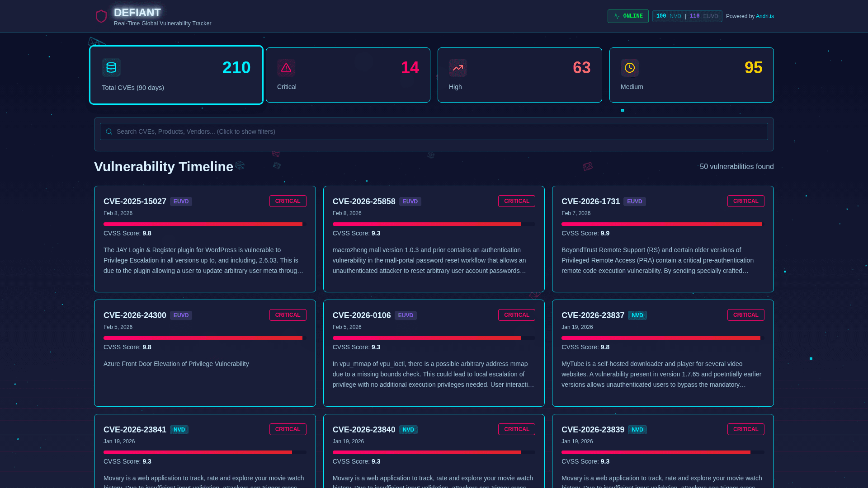Click the clock icon in Medium card
The image size is (868, 488).
tap(630, 68)
